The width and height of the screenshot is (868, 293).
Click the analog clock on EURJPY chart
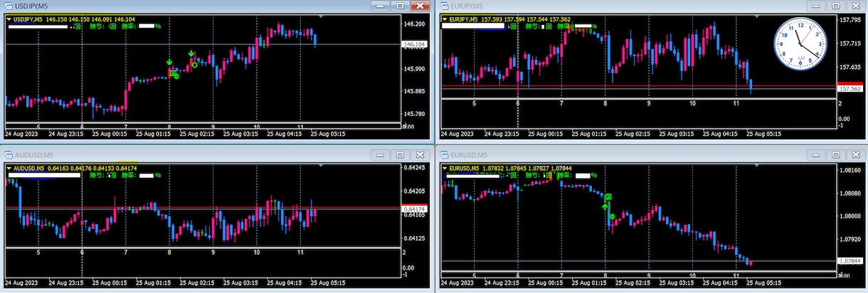click(801, 44)
